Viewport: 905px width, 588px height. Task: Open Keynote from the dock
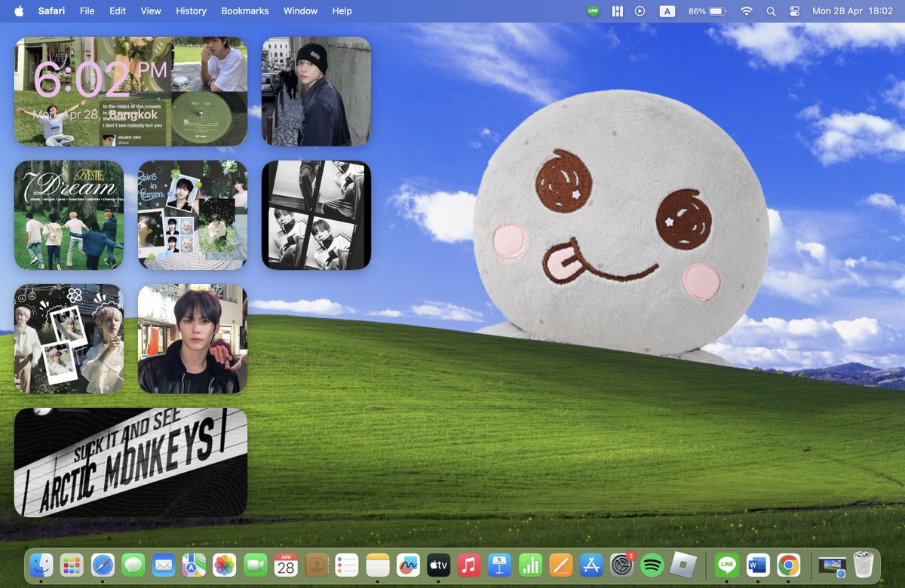(x=500, y=565)
